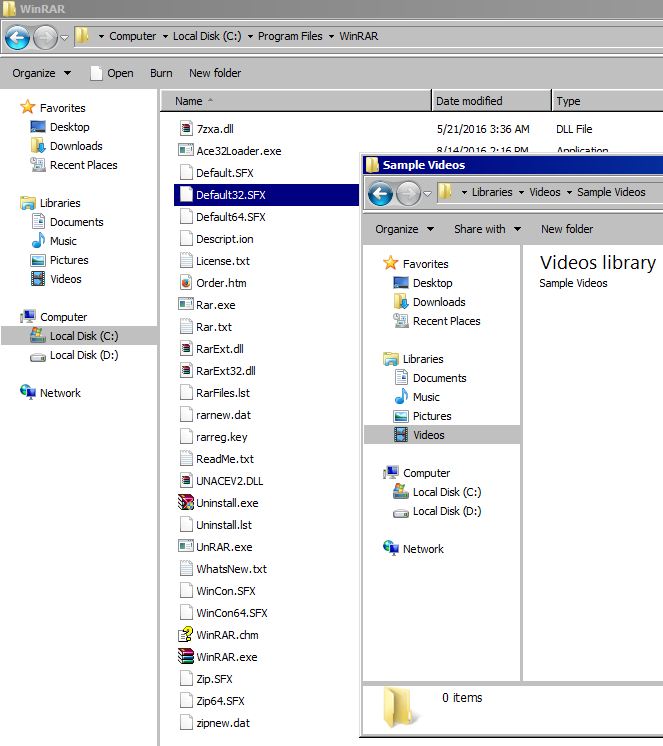This screenshot has height=746, width=663.
Task: Select WinRAR.exe books icon
Action: coord(185,656)
